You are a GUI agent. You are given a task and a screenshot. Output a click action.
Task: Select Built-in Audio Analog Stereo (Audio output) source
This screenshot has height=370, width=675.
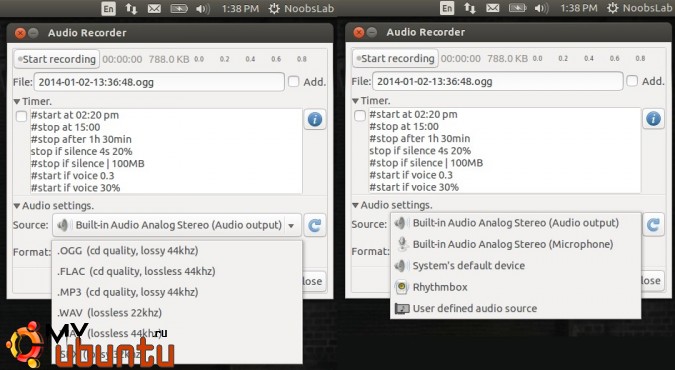(516, 223)
